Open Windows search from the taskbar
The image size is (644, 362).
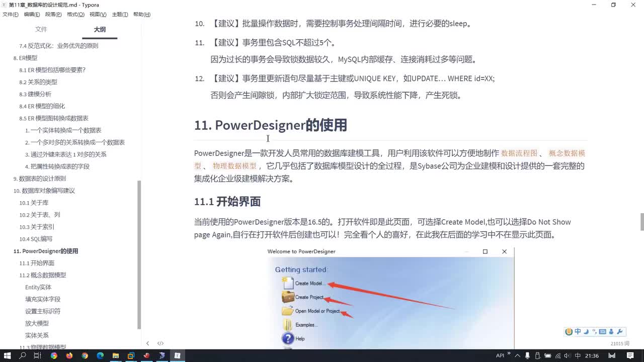coord(23,355)
